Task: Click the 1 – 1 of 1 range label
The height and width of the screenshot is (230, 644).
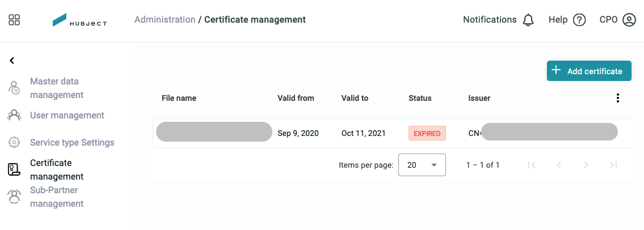Action: pos(483,165)
